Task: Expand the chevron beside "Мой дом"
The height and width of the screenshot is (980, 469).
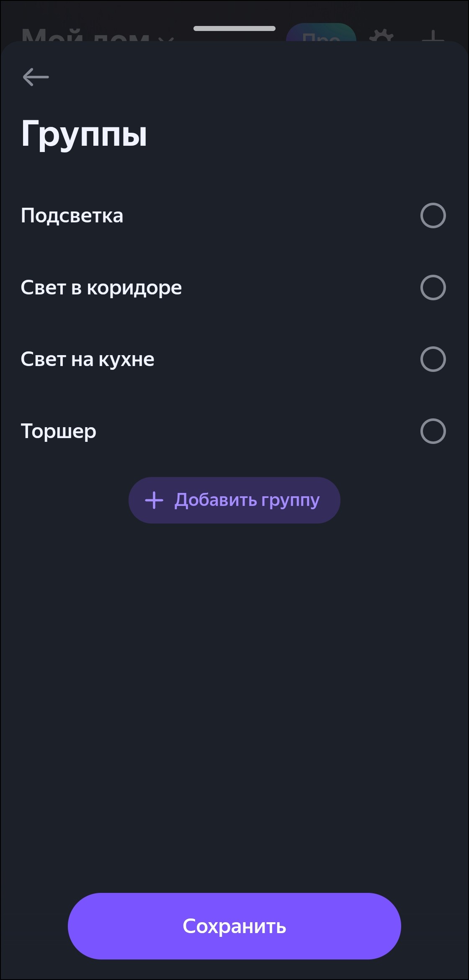Action: tap(167, 38)
